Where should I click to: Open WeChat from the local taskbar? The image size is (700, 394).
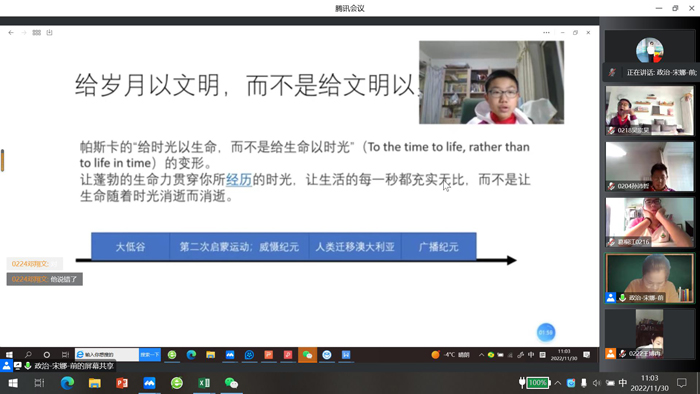[231, 383]
